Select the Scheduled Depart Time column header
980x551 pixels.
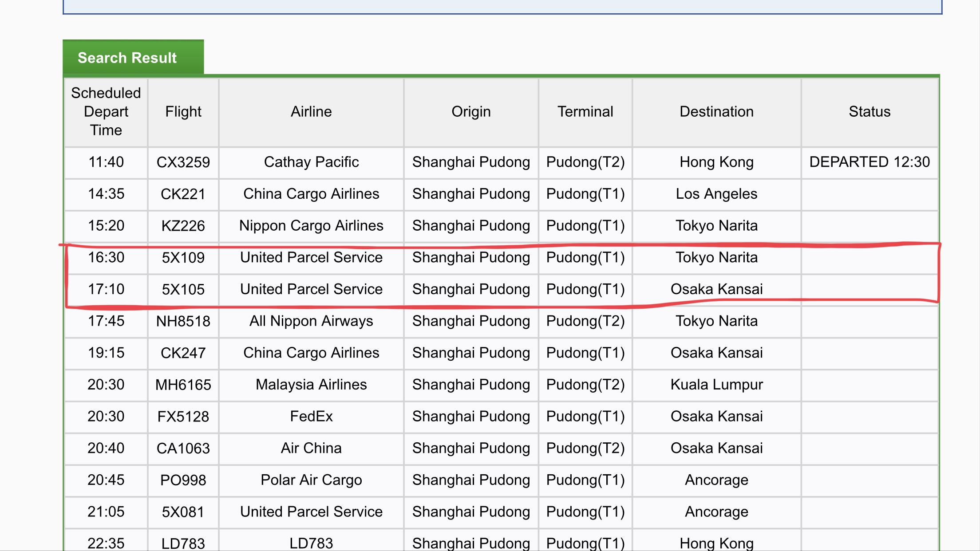[x=106, y=112]
